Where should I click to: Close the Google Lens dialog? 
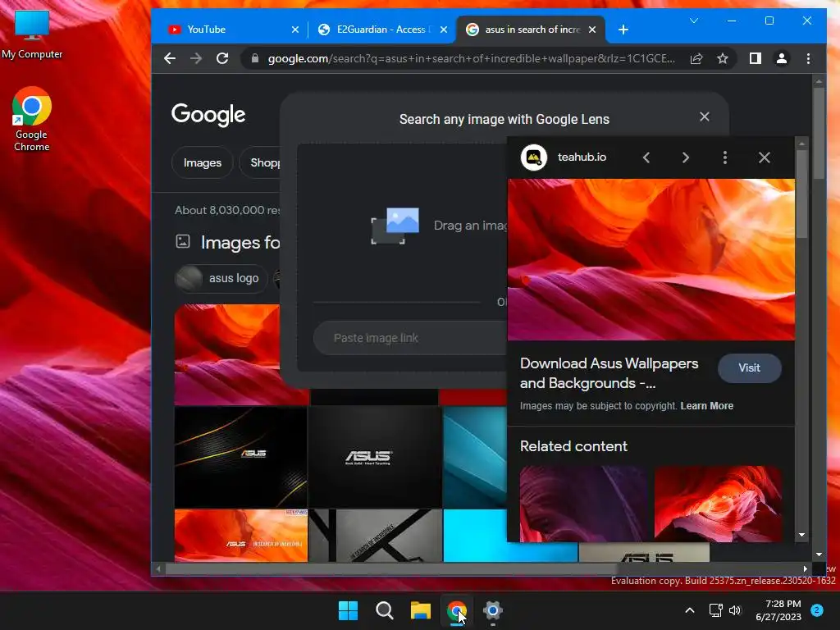705,116
